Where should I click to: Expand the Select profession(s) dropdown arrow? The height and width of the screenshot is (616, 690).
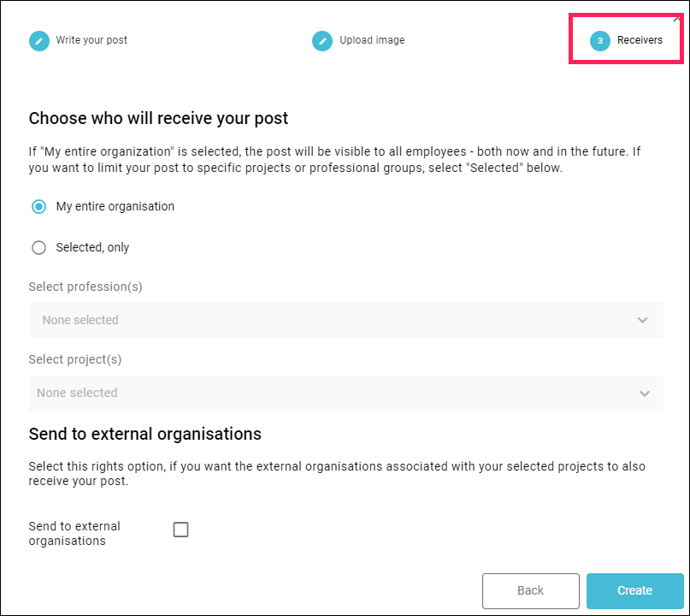coord(642,320)
